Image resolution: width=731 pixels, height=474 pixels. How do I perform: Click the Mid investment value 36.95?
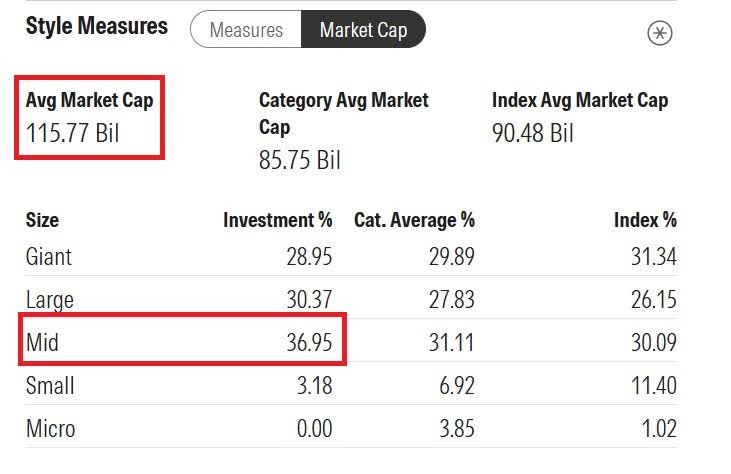point(310,343)
